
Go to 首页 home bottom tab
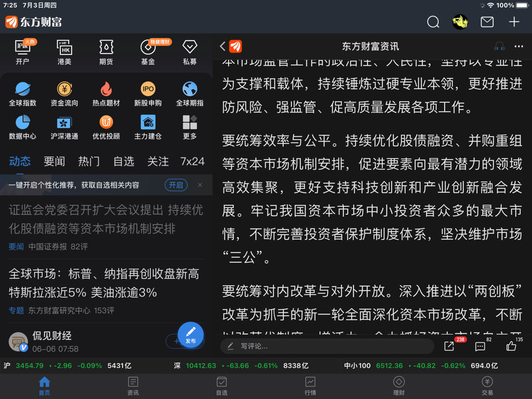point(45,386)
